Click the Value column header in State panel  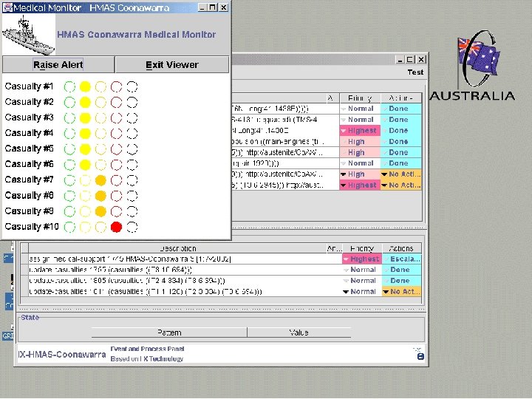(x=299, y=332)
